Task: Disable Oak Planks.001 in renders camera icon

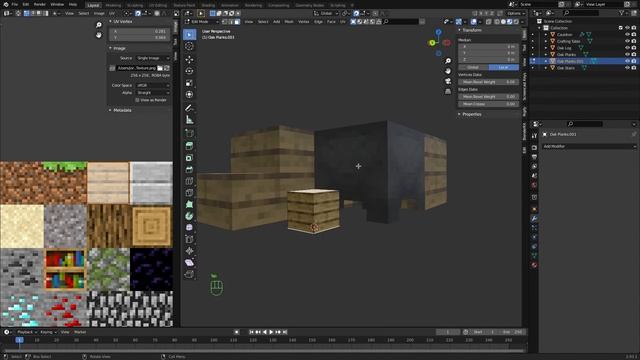Action: [x=634, y=61]
